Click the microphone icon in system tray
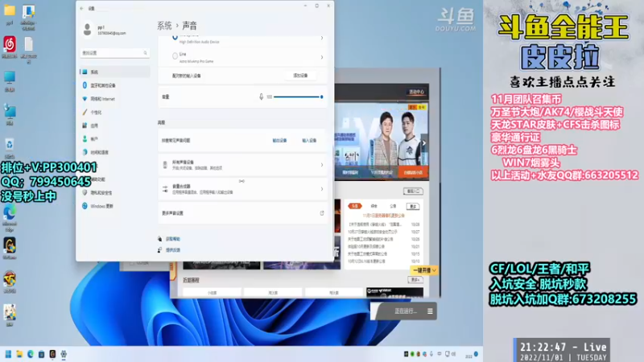Viewport: 644px width, 362px height. pos(431,354)
